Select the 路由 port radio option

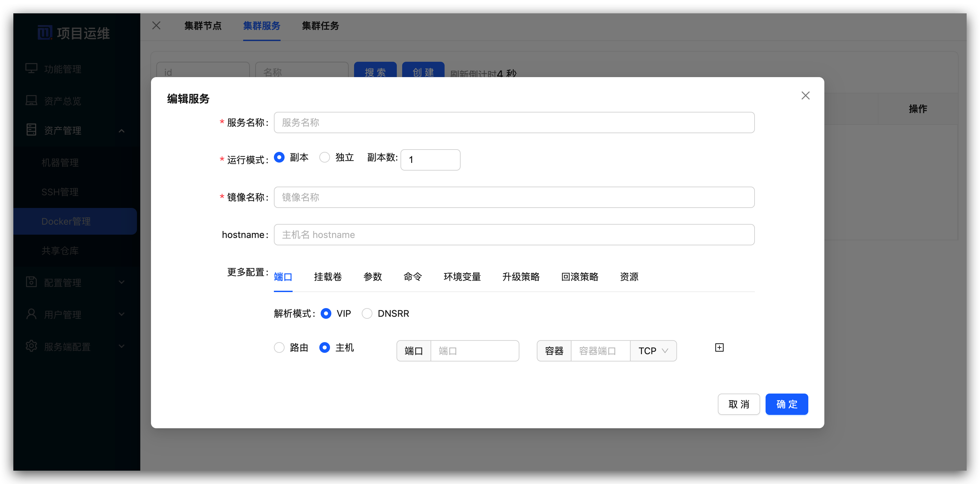tap(279, 347)
